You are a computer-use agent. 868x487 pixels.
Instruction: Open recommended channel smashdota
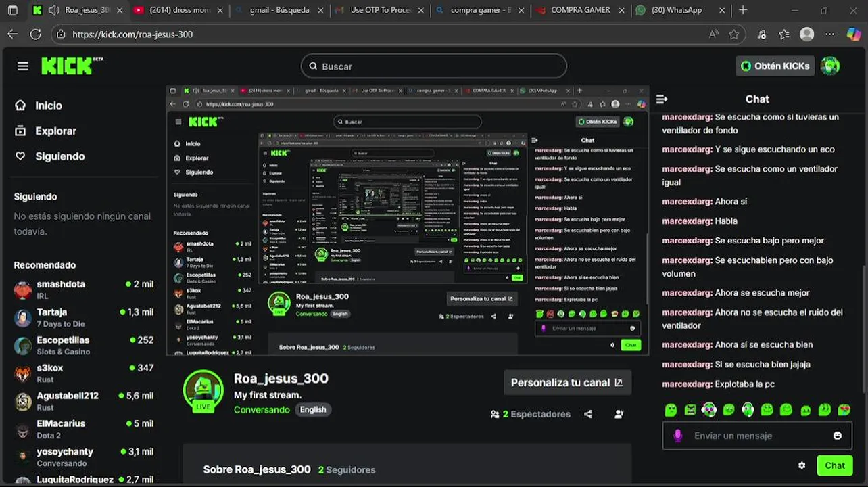click(84, 290)
